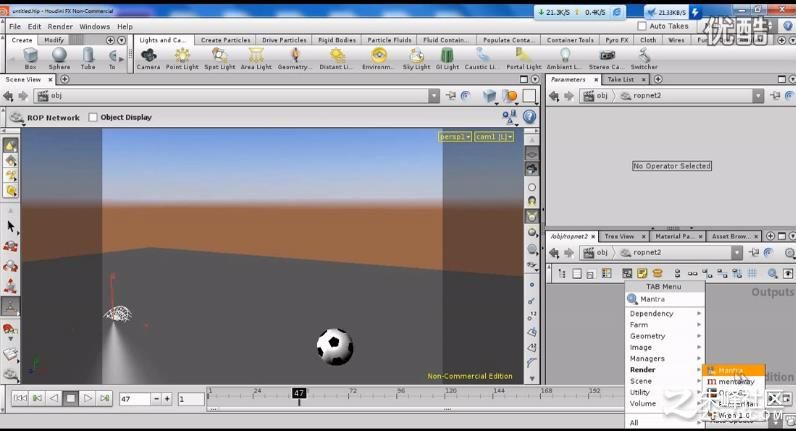
Task: Select the arrow Select tool in left toolbar
Action: click(x=11, y=226)
